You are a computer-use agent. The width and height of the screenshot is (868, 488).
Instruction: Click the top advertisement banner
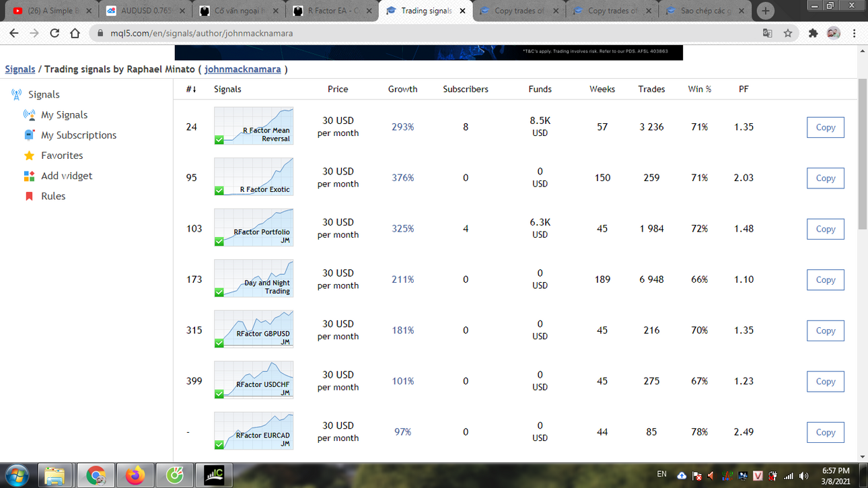(429, 53)
